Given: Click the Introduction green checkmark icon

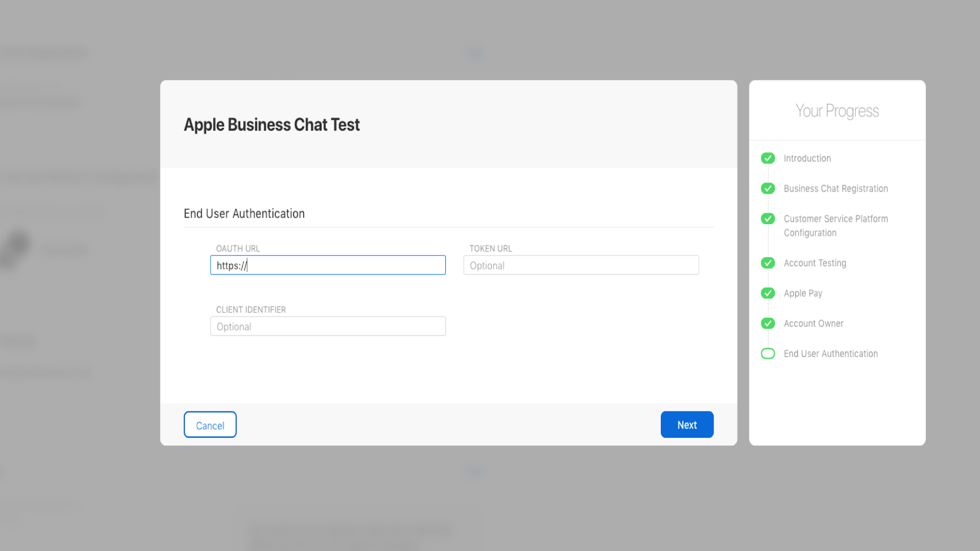Looking at the screenshot, I should coord(768,158).
